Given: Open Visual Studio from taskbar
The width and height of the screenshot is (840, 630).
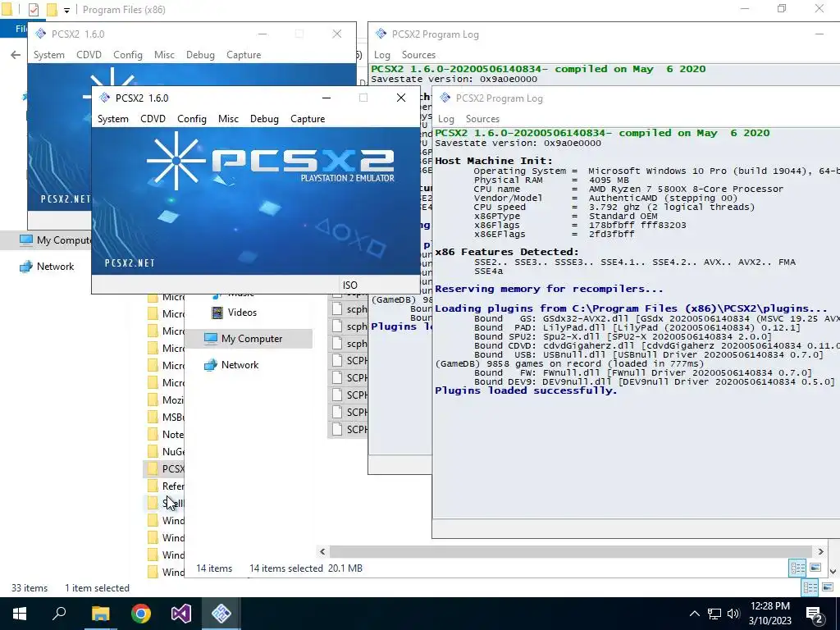Looking at the screenshot, I should coord(181,614).
